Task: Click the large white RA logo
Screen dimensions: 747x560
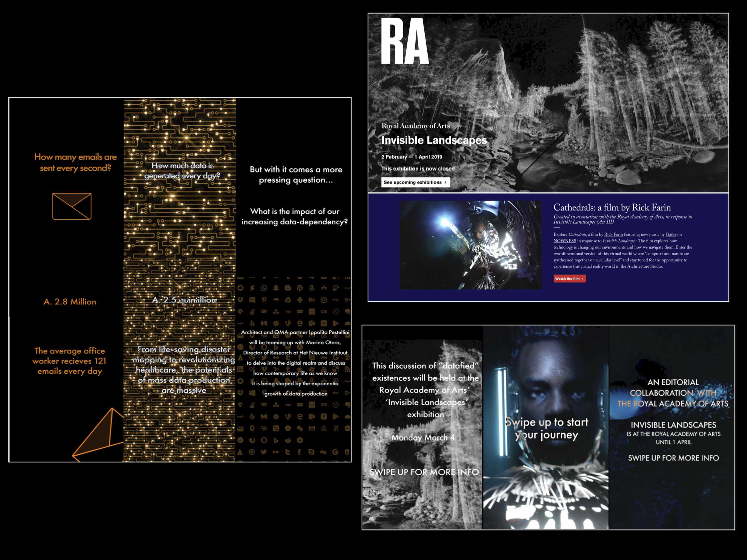Action: point(405,41)
